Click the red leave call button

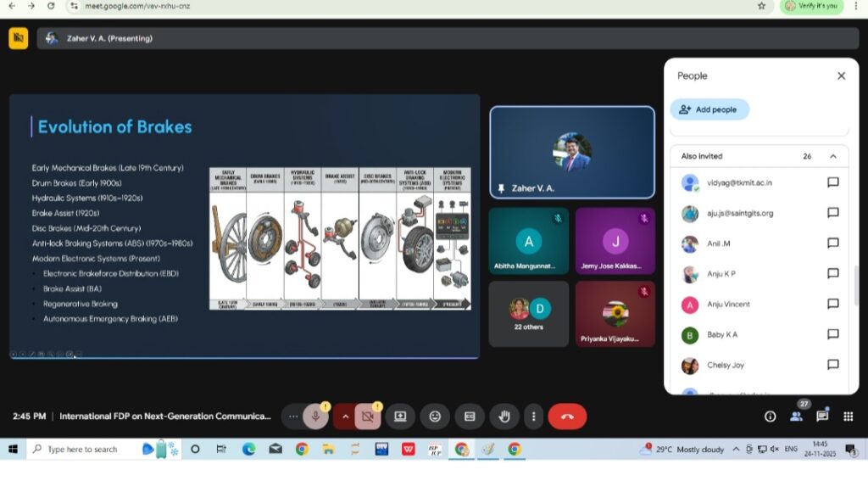coord(567,417)
